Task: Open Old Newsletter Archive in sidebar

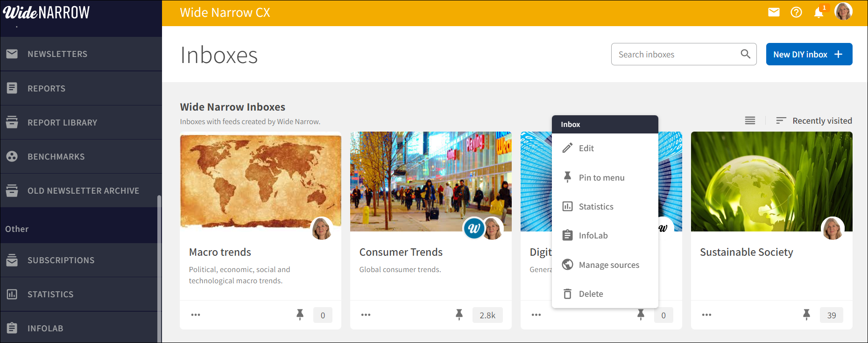Action: pos(81,190)
